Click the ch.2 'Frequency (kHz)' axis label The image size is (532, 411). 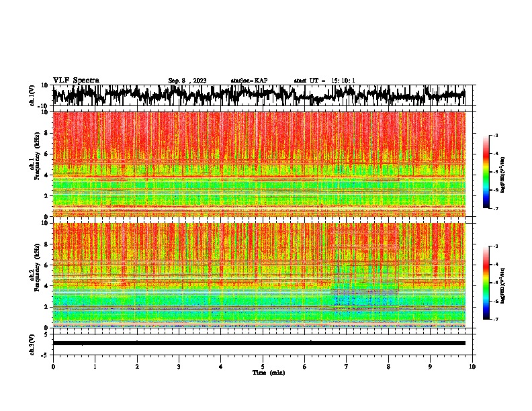[x=37, y=267]
